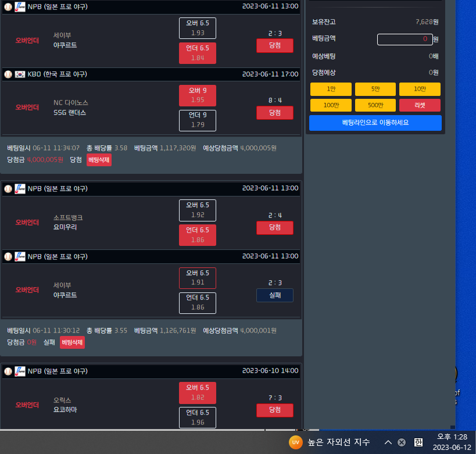
Task: Click baseball icon in 2023-06-10 14:00 header
Action: pyautogui.click(x=8, y=371)
